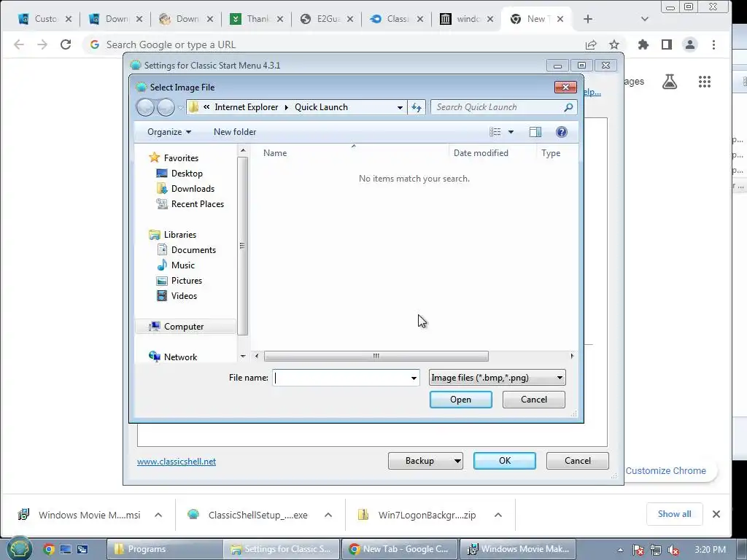Switch to Programs taskbar window

pos(164,549)
